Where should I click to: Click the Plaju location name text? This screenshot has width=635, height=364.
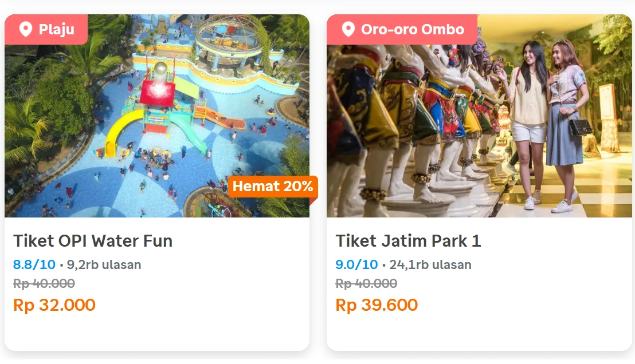point(57,29)
